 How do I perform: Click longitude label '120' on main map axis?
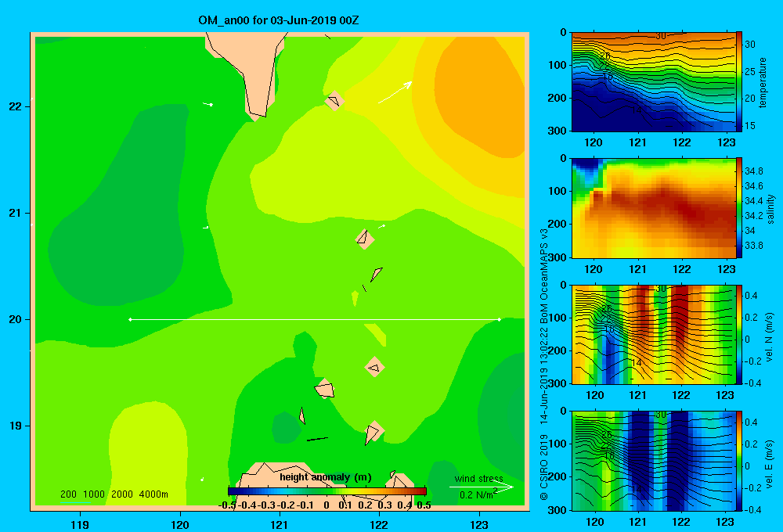(x=180, y=524)
